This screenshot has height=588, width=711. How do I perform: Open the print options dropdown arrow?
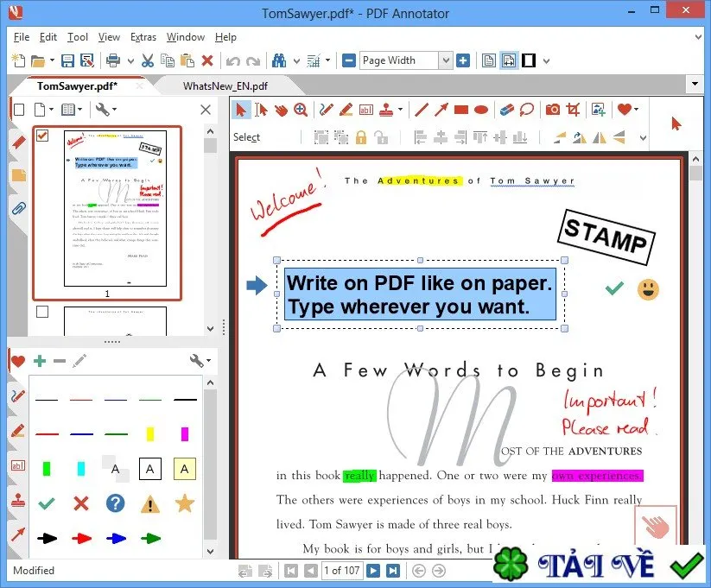[x=130, y=60]
